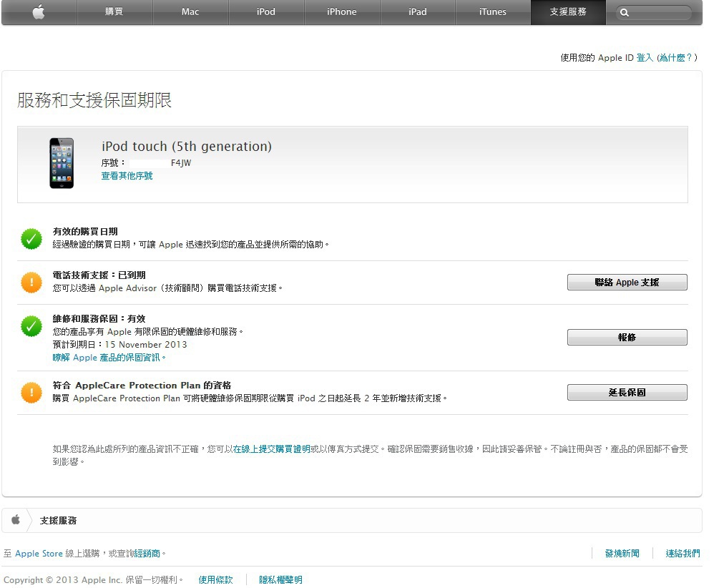Go to the iPhone navigation tab
This screenshot has width=724, height=588.
pyautogui.click(x=342, y=12)
